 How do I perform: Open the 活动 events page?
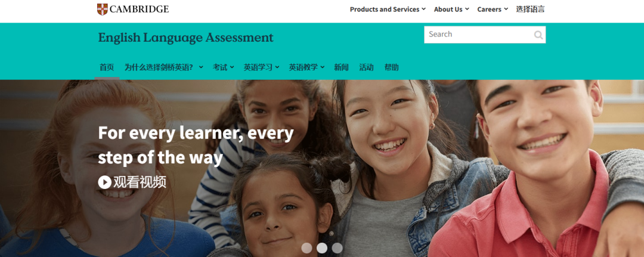[366, 67]
